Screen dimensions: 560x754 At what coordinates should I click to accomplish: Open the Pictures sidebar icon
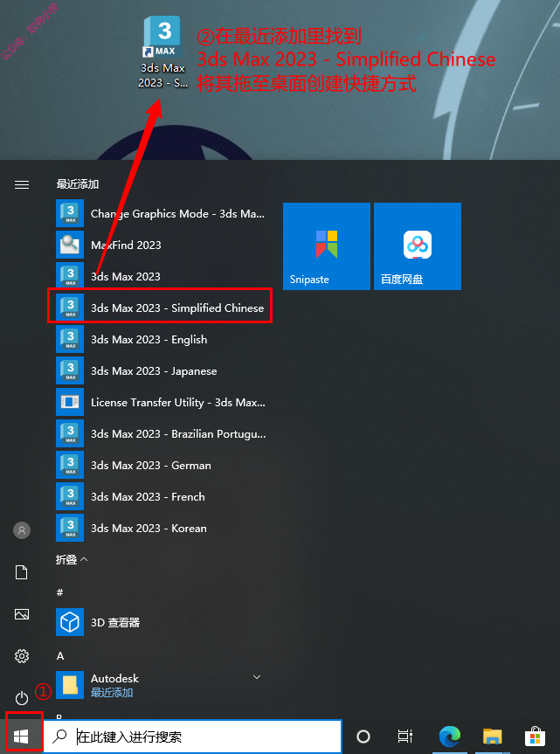pos(22,614)
